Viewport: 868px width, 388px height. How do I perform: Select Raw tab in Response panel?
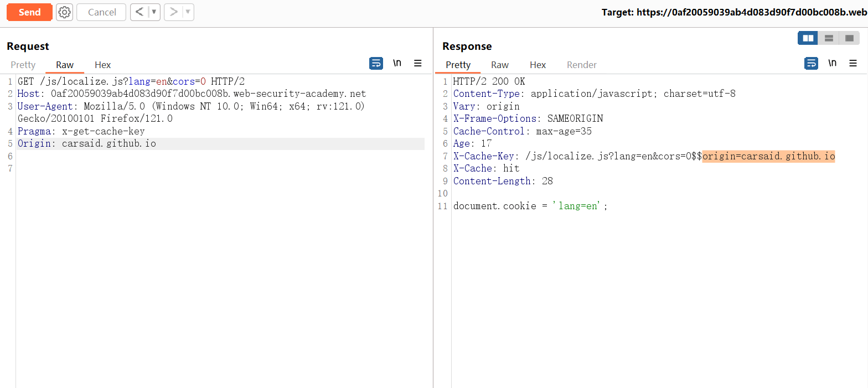tap(499, 65)
